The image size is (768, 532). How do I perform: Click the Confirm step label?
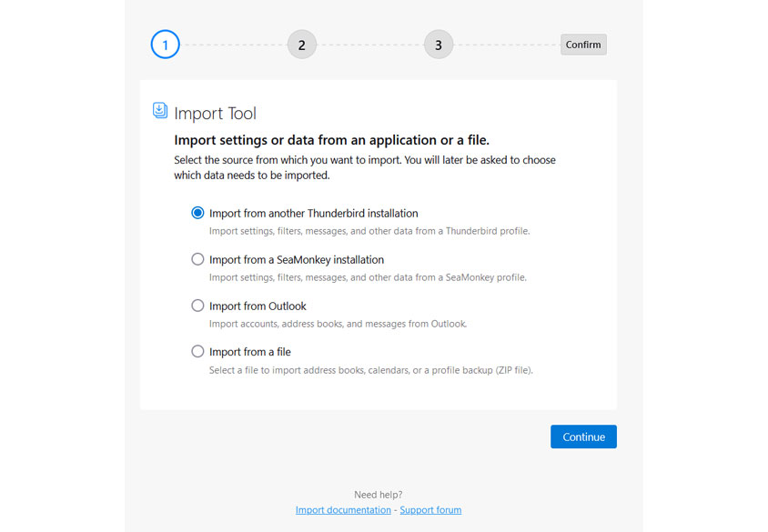coord(582,44)
